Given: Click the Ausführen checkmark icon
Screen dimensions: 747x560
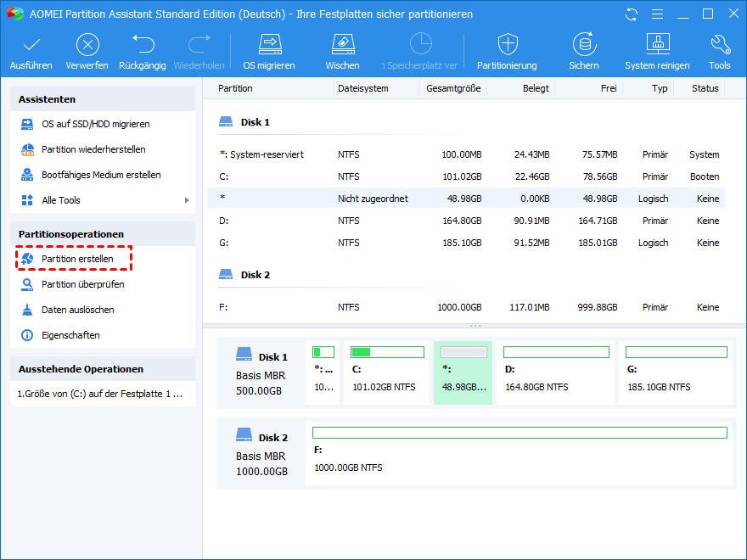Looking at the screenshot, I should pos(31,45).
